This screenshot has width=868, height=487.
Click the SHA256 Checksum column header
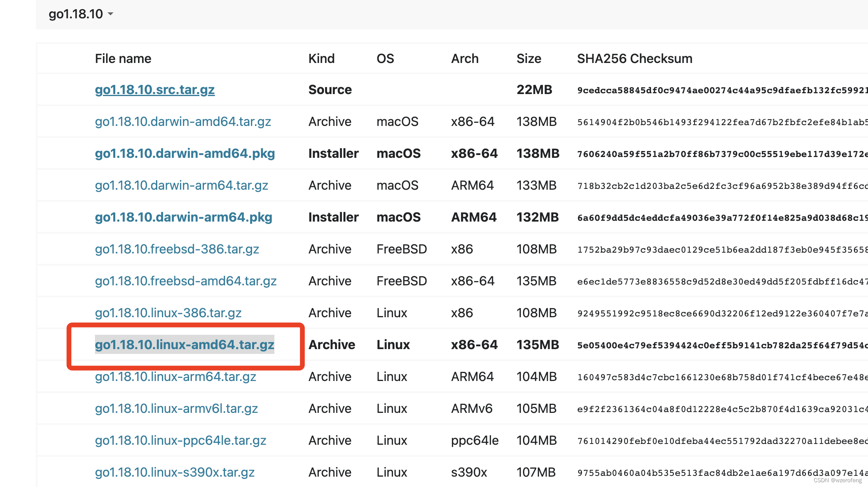tap(635, 59)
